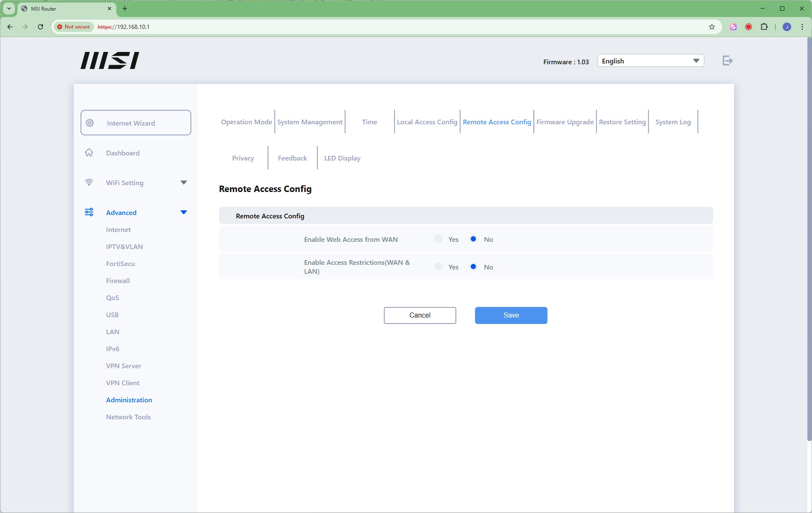This screenshot has width=812, height=513.
Task: Click the Advanced sliders icon
Action: tap(89, 212)
